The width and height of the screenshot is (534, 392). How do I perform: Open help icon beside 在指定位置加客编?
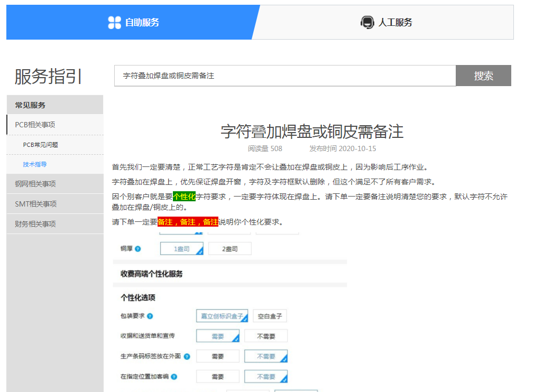pos(174,377)
